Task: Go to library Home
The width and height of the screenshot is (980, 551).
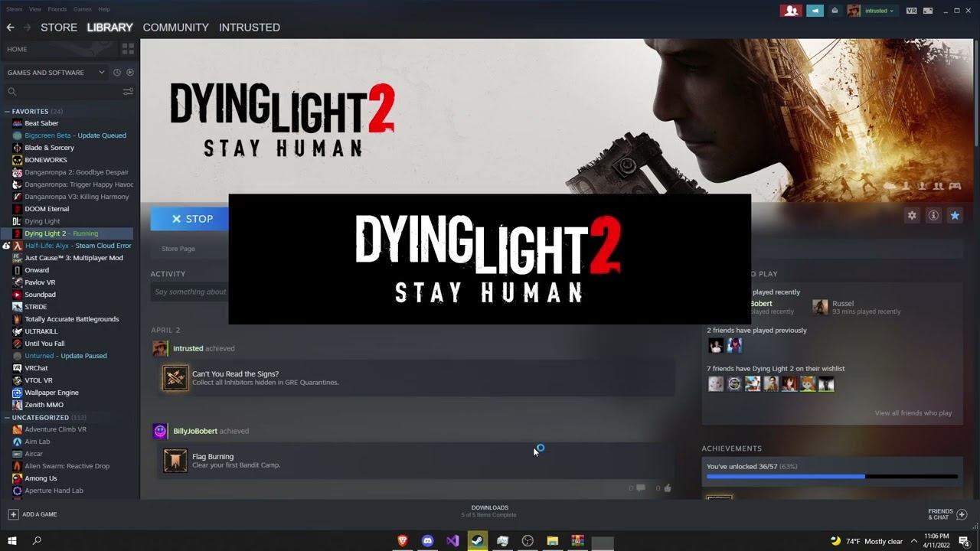Action: pos(17,49)
